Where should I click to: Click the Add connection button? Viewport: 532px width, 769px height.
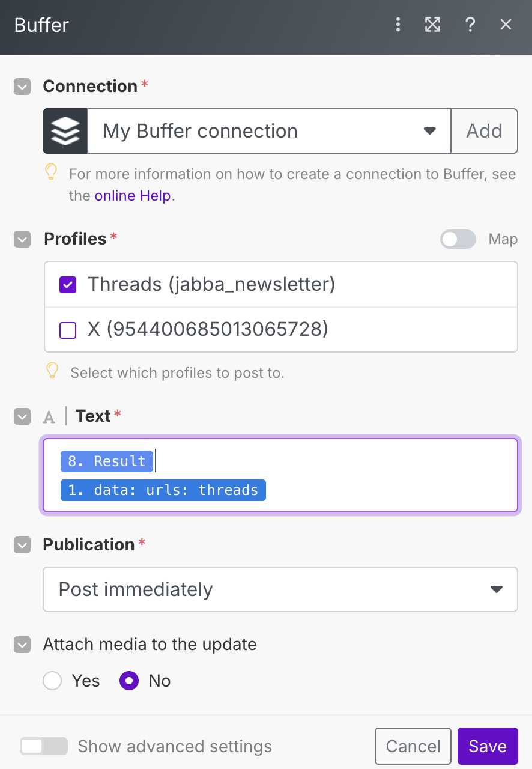485,131
